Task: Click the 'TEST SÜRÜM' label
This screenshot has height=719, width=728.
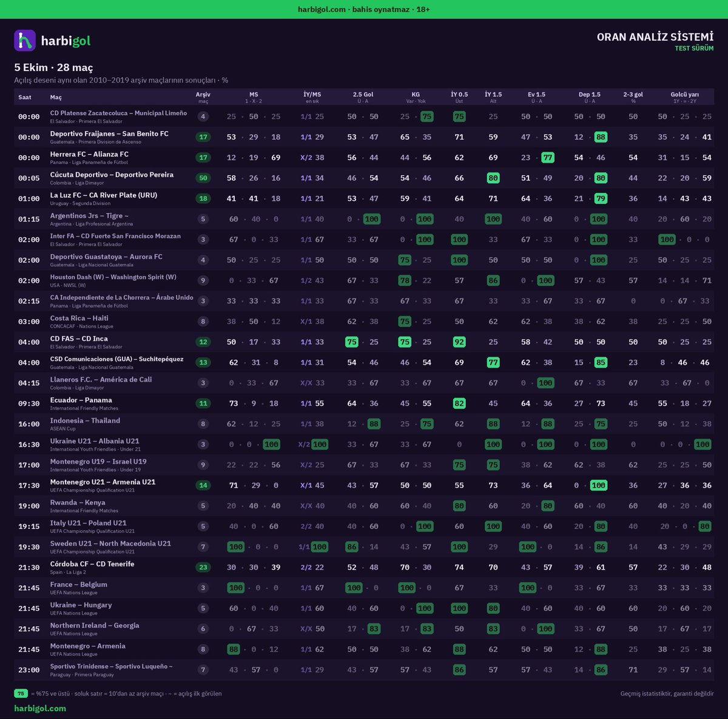Action: coord(694,49)
